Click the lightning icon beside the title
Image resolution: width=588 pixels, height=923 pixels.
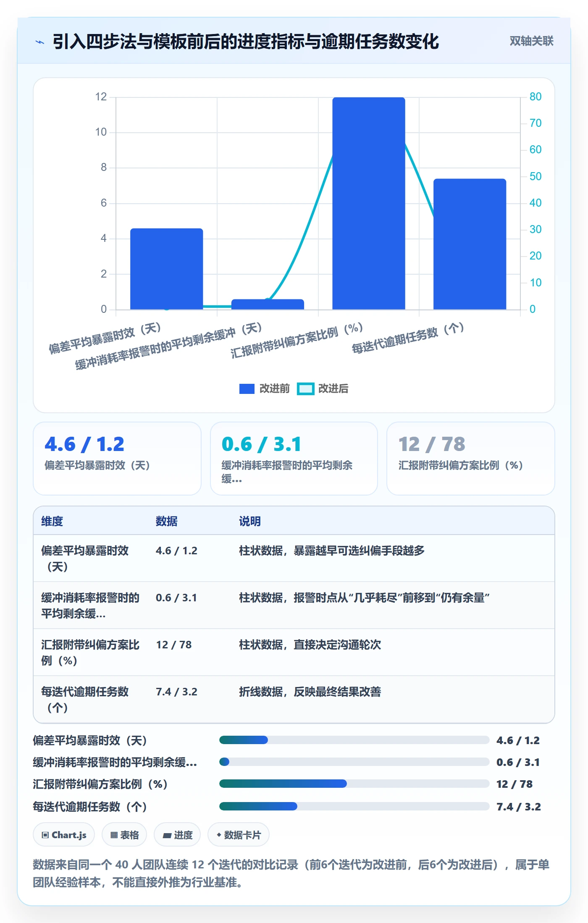click(40, 42)
